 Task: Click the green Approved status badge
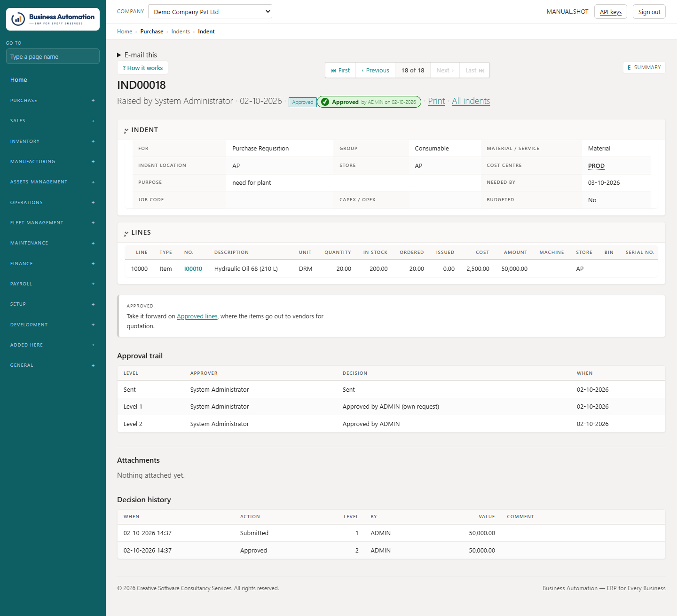coord(369,102)
